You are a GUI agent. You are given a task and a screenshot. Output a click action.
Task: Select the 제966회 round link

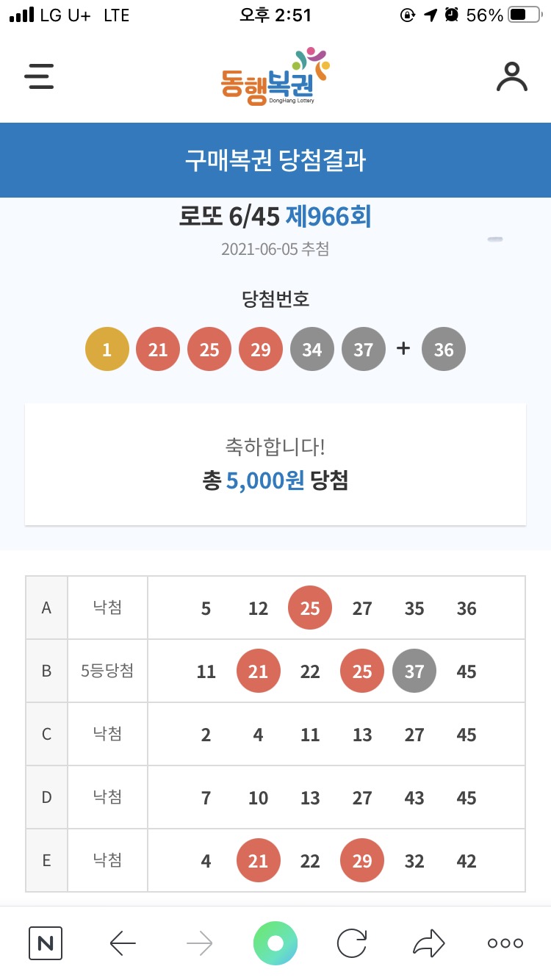(x=328, y=217)
